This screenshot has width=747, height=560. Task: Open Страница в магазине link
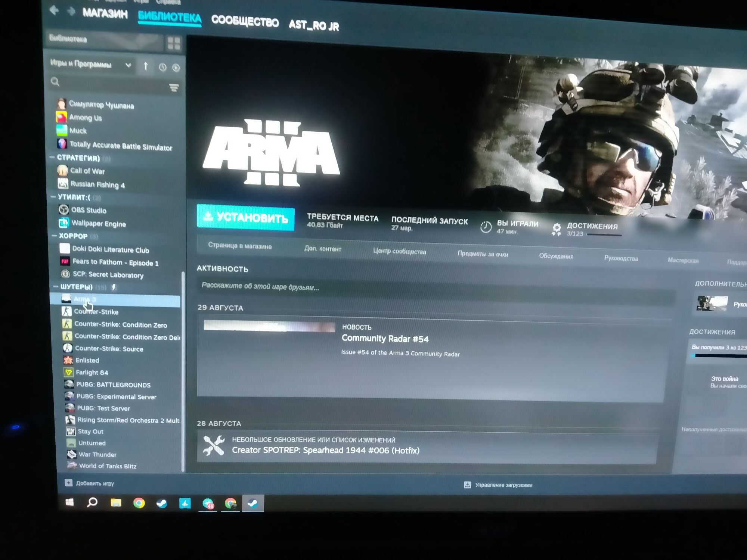(240, 246)
